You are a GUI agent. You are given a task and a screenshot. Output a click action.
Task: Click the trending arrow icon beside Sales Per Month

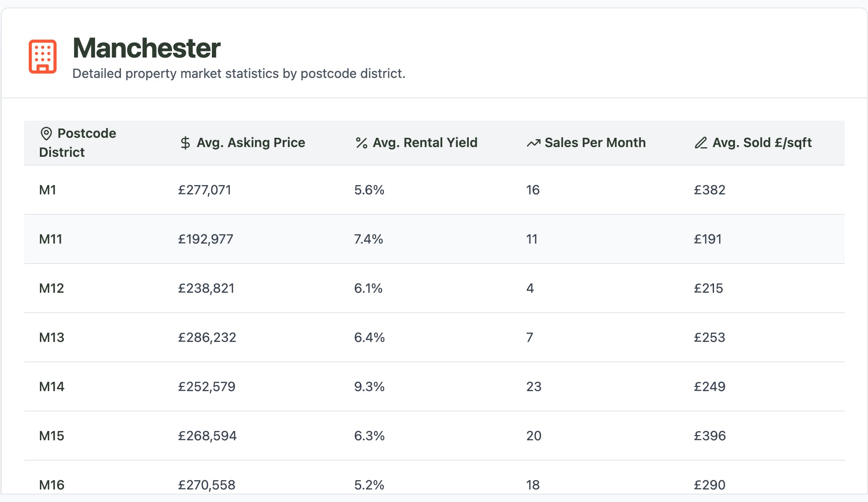click(x=533, y=143)
